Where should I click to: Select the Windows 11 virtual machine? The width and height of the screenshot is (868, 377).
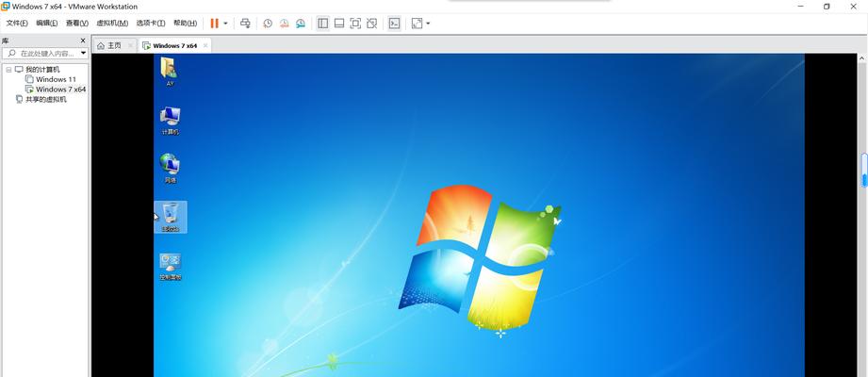pos(56,79)
